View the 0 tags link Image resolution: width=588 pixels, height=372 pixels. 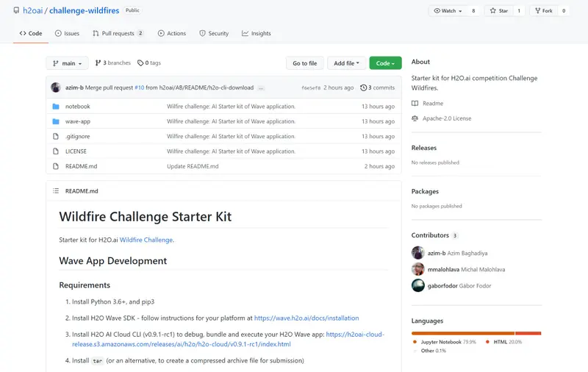point(149,63)
